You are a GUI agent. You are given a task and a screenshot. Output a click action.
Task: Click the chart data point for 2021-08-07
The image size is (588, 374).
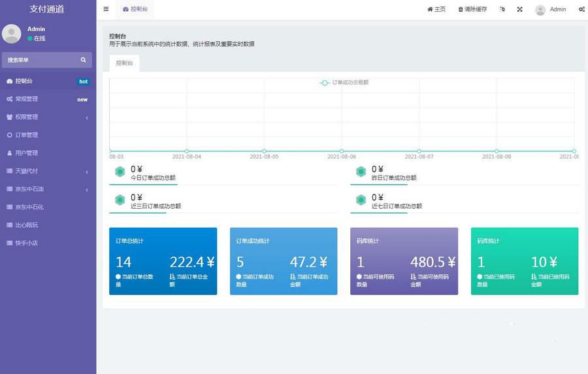pyautogui.click(x=419, y=151)
